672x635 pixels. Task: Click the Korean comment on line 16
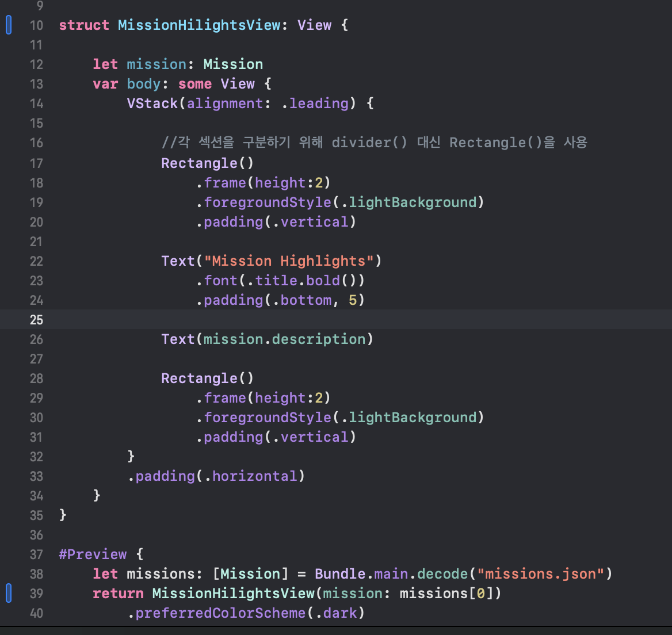click(x=374, y=142)
